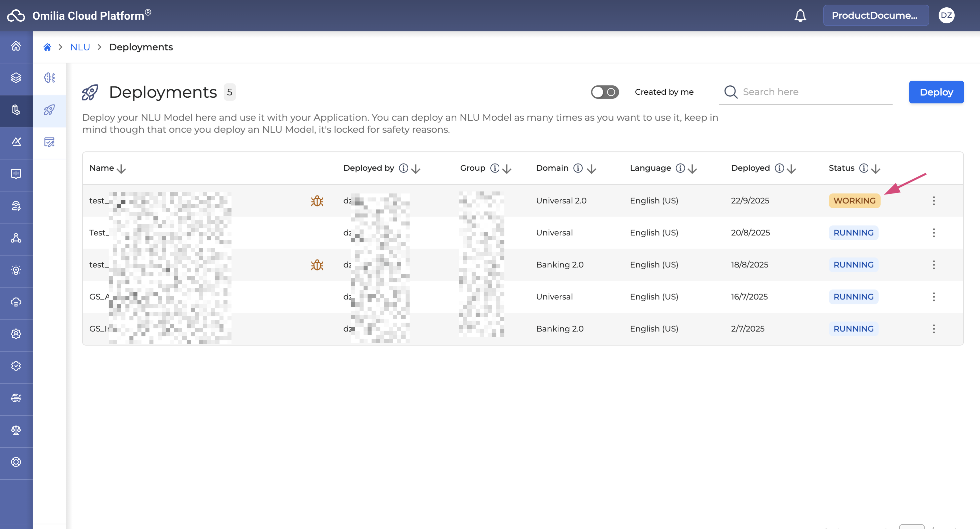
Task: Click the home icon in left sidebar
Action: click(16, 46)
